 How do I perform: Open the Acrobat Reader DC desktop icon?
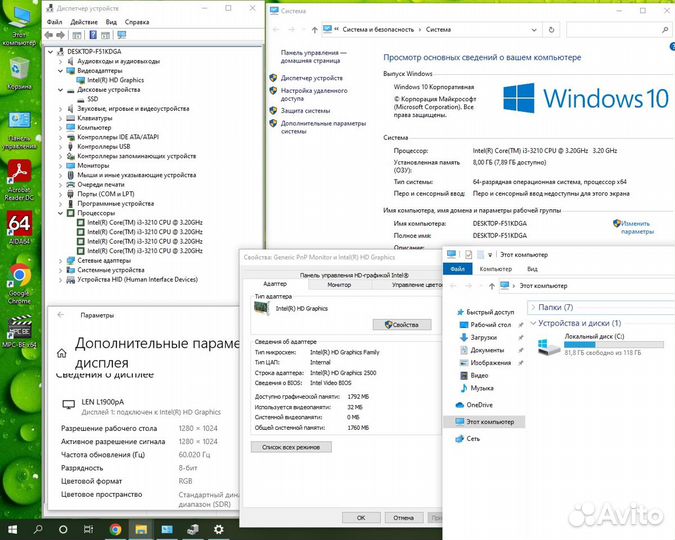(19, 181)
